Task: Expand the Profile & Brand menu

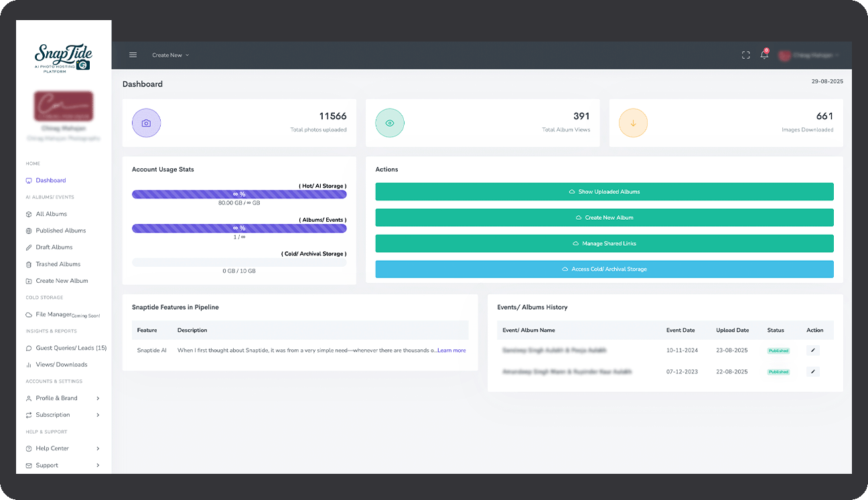Action: pos(63,398)
